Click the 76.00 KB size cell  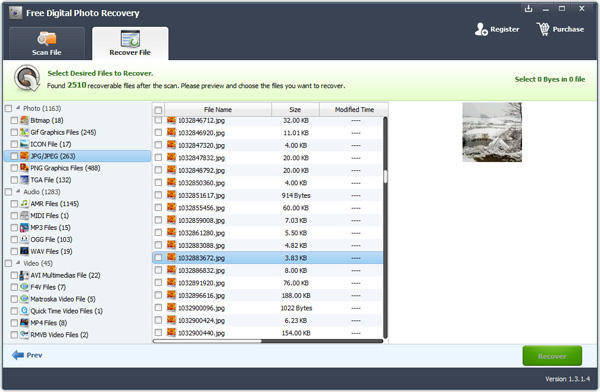(x=296, y=283)
